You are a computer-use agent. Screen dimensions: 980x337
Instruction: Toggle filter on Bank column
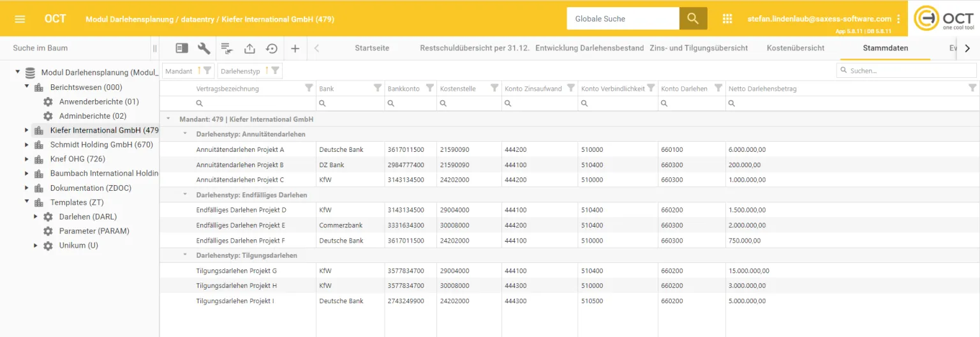tap(377, 88)
